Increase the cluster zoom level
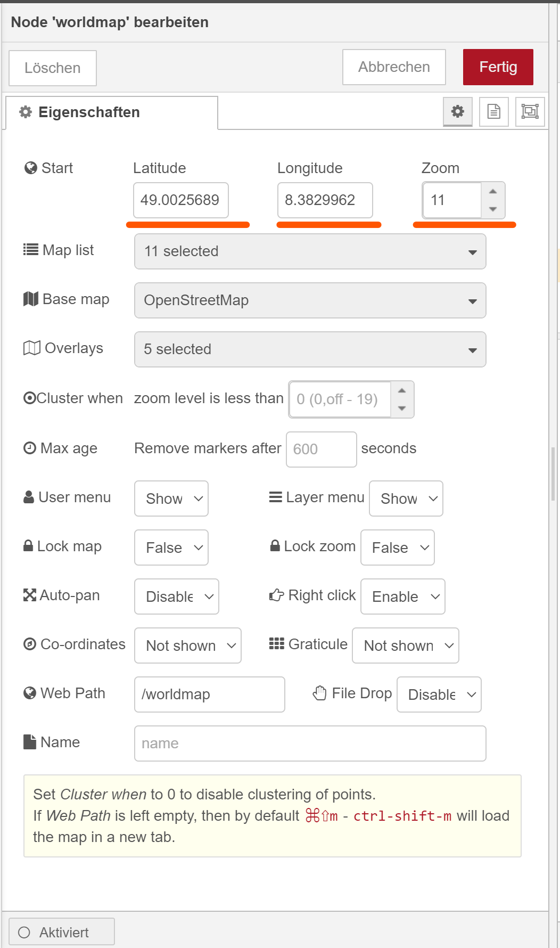 (x=402, y=391)
